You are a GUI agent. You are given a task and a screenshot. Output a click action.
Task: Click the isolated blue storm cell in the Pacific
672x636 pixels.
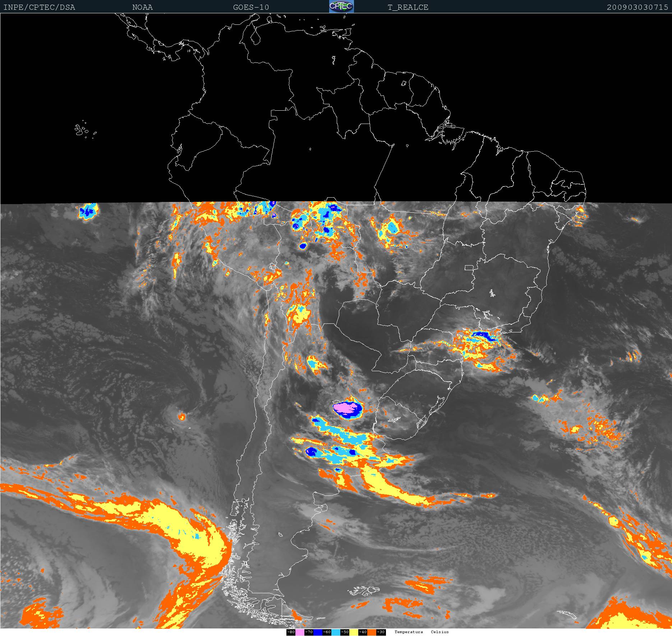88,211
